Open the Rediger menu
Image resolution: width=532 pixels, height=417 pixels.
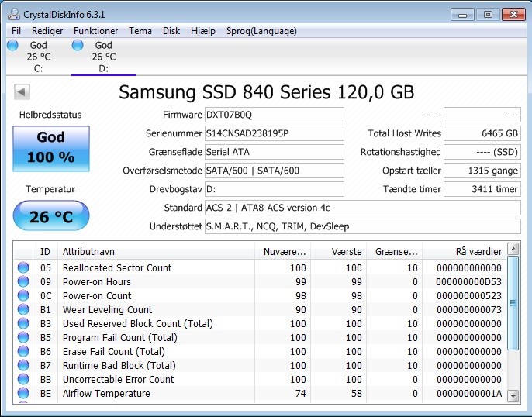(47, 31)
